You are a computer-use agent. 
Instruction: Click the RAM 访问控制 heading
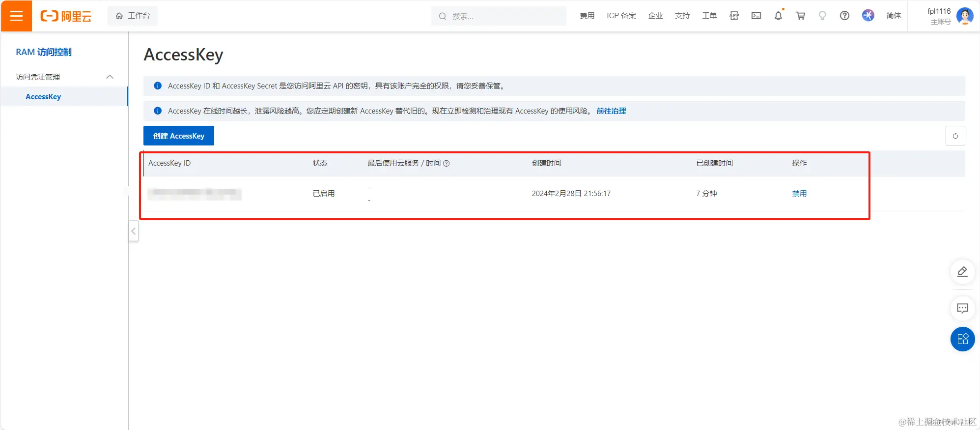(44, 52)
